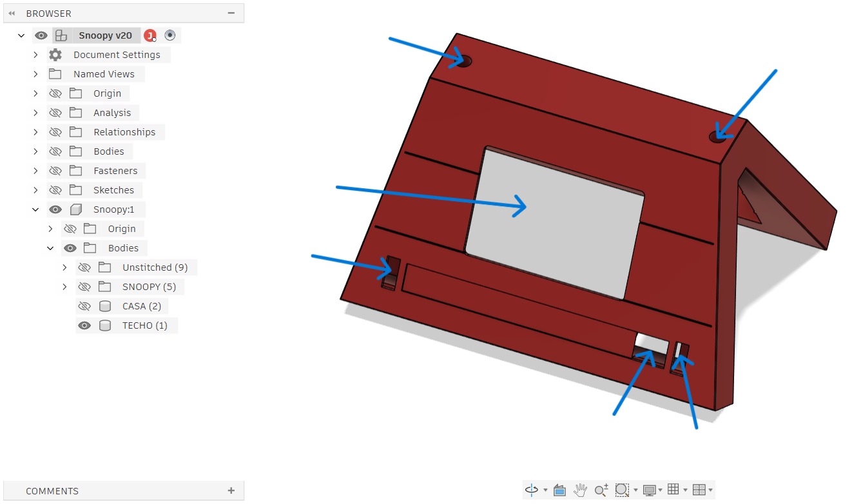Viewport: 852px width, 504px height.
Task: Select the Document Settings label
Action: click(117, 55)
